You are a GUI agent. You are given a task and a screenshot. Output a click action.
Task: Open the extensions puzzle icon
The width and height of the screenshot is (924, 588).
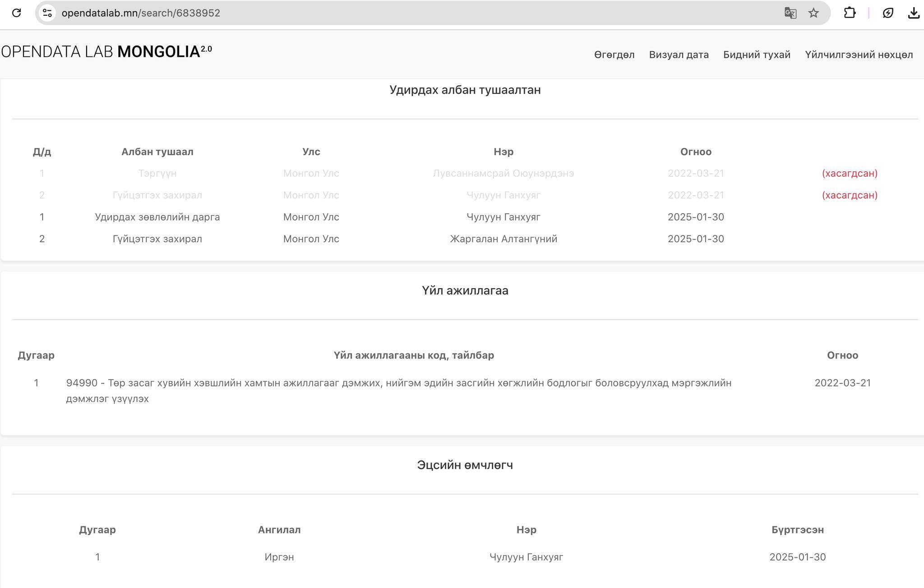(x=850, y=13)
